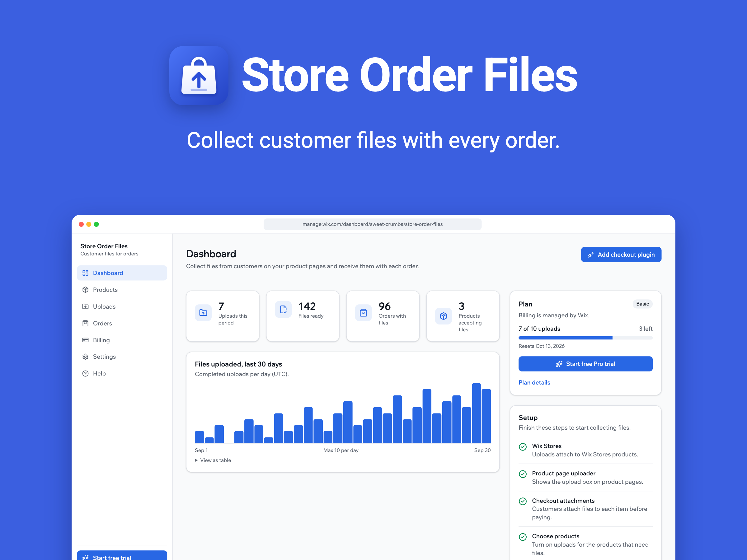Click the Billing card icon in sidebar

tap(86, 340)
